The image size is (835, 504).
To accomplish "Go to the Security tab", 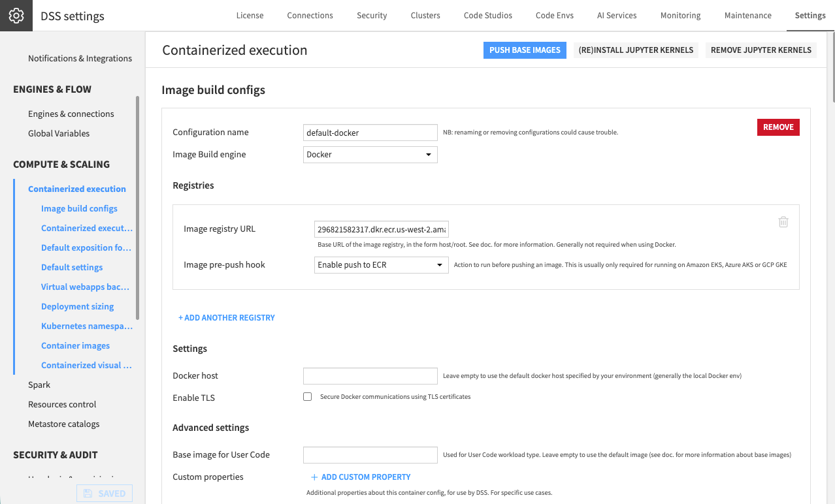I will pyautogui.click(x=372, y=16).
